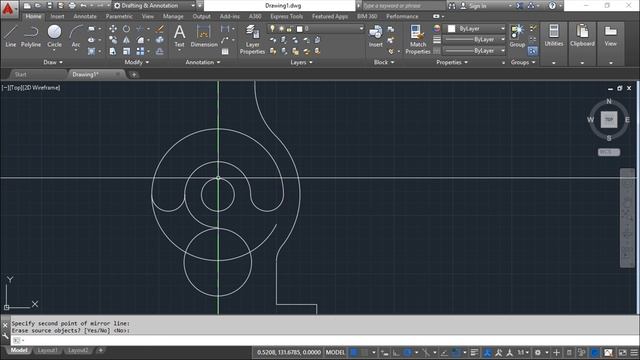Viewport: 640px width, 360px height.
Task: Expand the Block panel dropdown
Action: [x=384, y=62]
